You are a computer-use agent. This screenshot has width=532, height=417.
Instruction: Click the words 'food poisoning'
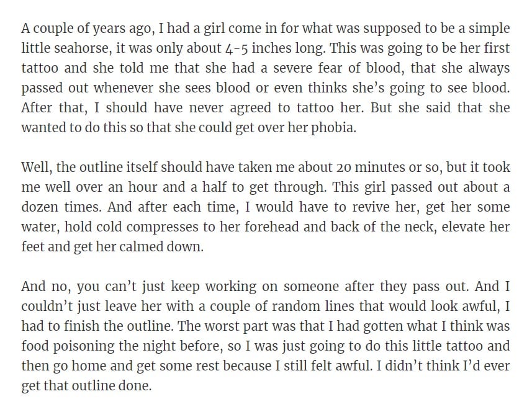68,346
